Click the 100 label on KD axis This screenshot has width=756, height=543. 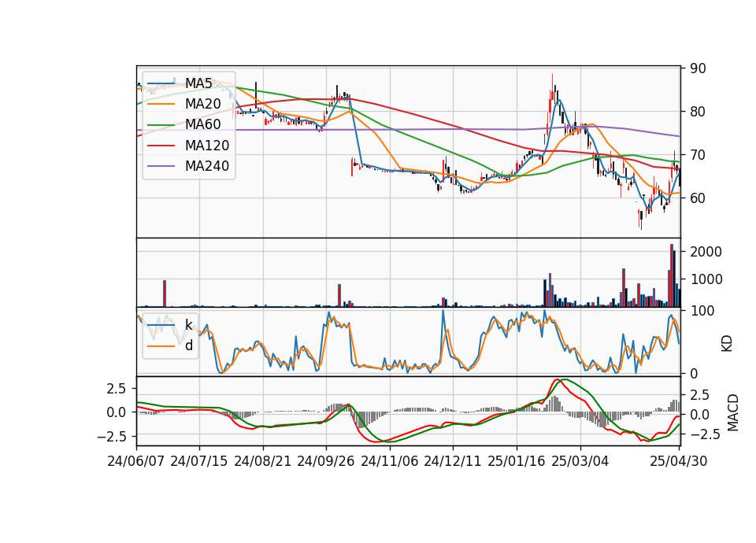[x=702, y=311]
